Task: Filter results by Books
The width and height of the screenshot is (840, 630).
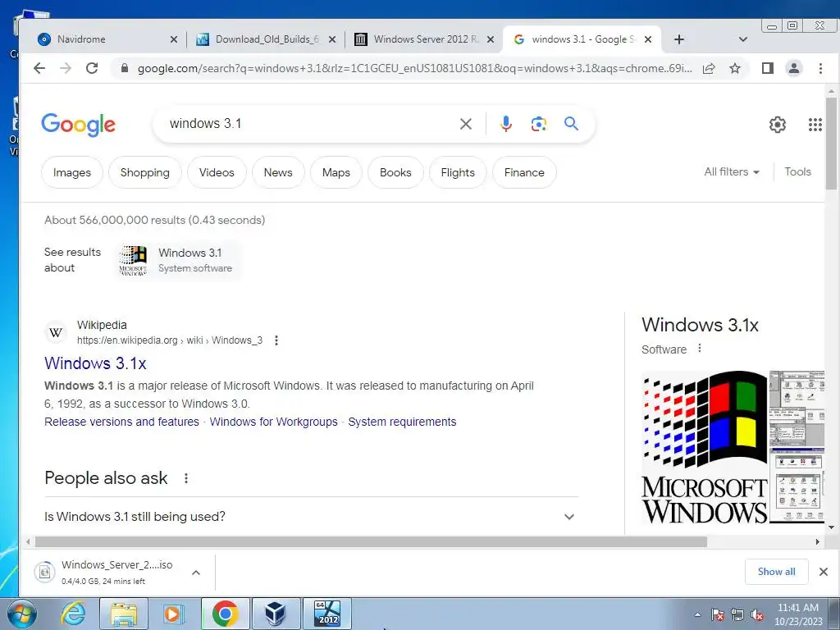Action: (395, 172)
